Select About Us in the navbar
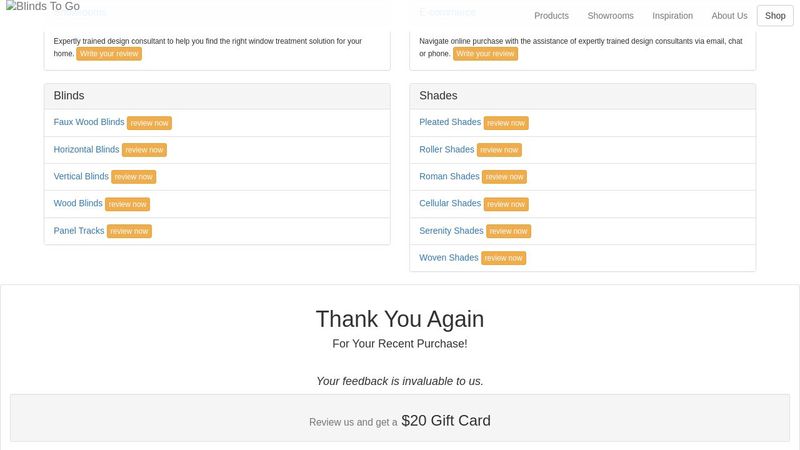Image resolution: width=800 pixels, height=450 pixels. (729, 16)
